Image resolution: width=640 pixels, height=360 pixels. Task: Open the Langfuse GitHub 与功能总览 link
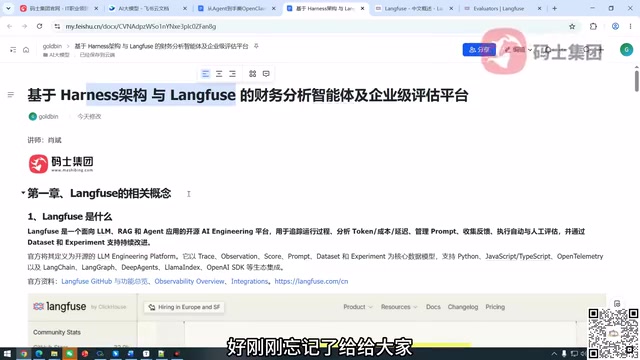point(104,281)
